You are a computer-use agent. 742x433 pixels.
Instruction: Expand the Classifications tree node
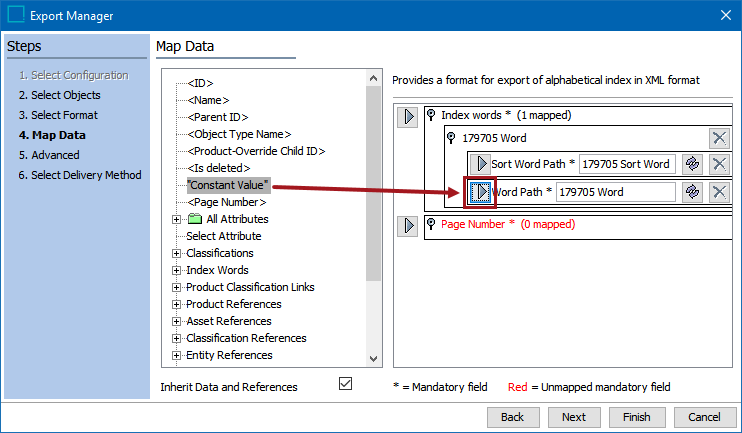[177, 253]
